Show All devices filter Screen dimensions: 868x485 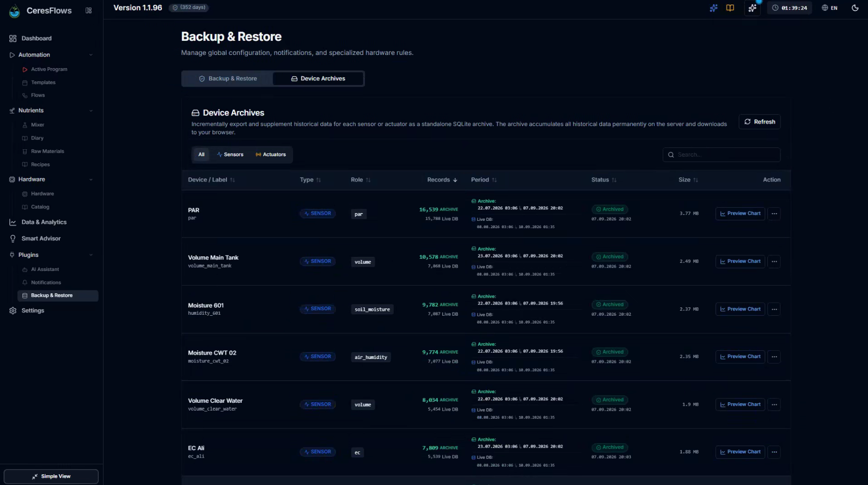click(x=201, y=155)
